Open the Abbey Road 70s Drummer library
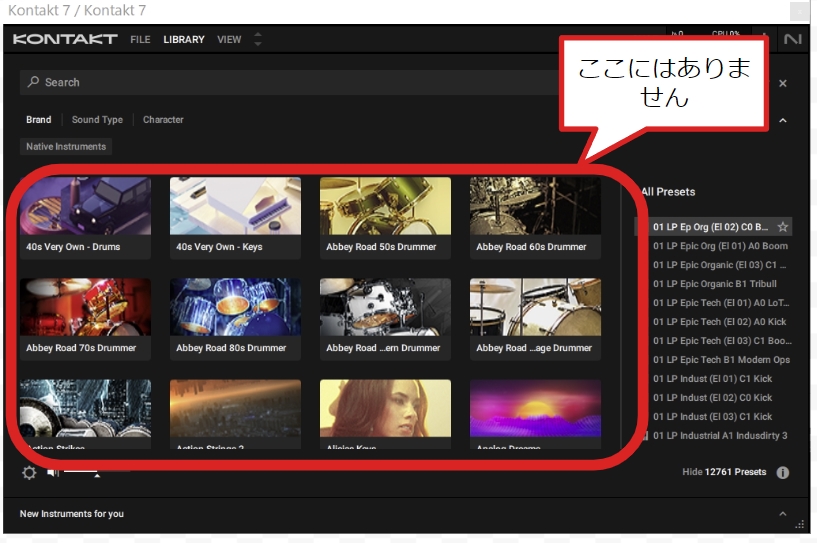817x543 pixels. pyautogui.click(x=85, y=319)
